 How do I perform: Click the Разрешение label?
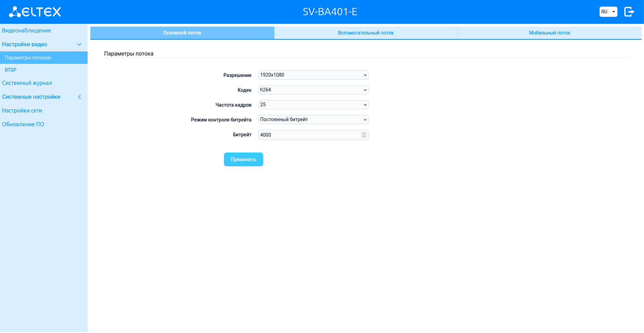[237, 75]
